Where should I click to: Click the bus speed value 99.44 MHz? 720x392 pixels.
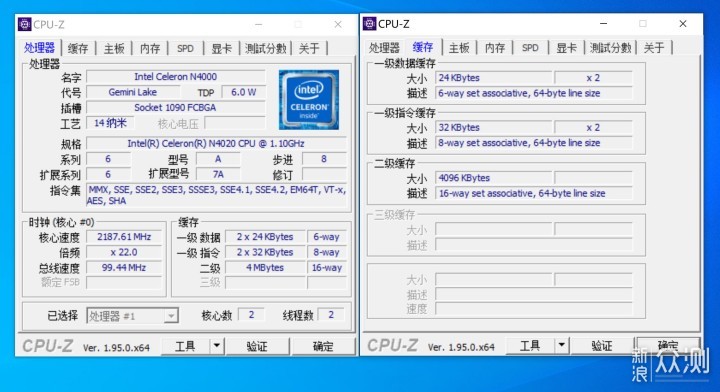(124, 268)
